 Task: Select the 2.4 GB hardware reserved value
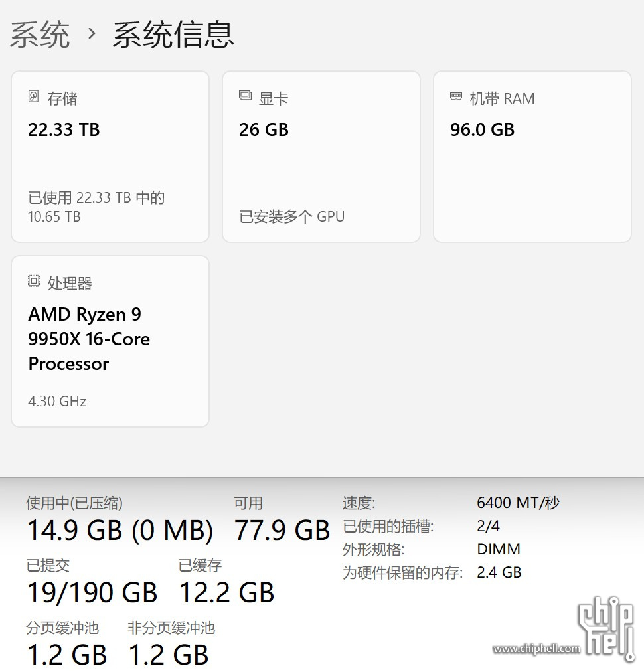tap(499, 572)
